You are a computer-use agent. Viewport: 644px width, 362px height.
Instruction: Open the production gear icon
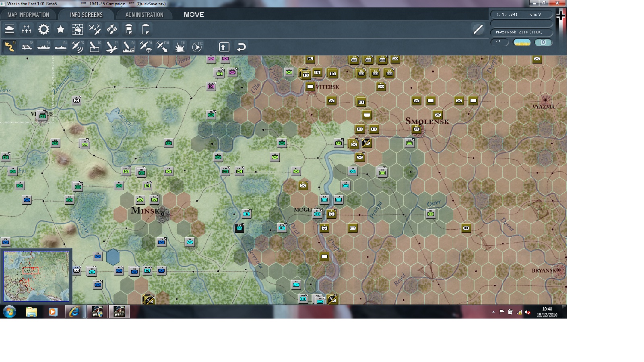[43, 29]
